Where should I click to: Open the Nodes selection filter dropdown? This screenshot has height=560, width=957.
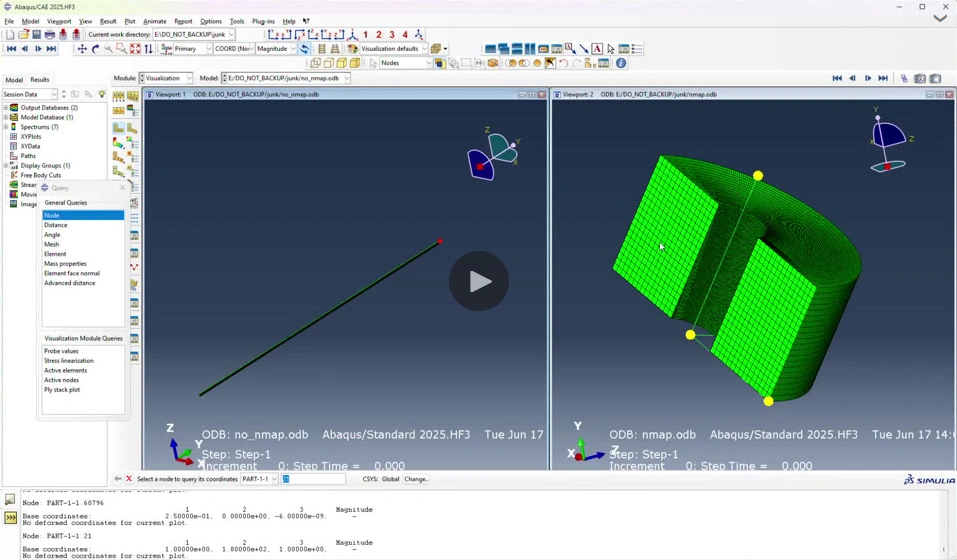pyautogui.click(x=406, y=63)
